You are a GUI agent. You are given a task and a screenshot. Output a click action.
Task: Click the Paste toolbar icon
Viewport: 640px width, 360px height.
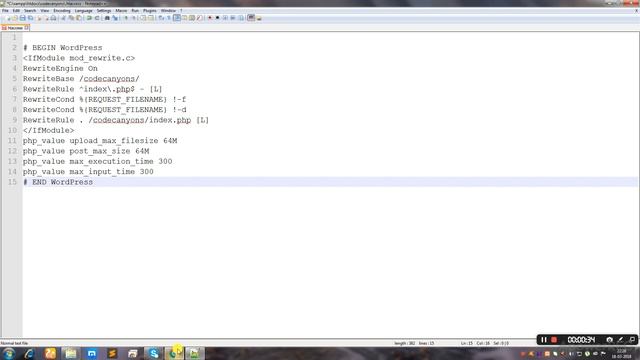[78, 18]
